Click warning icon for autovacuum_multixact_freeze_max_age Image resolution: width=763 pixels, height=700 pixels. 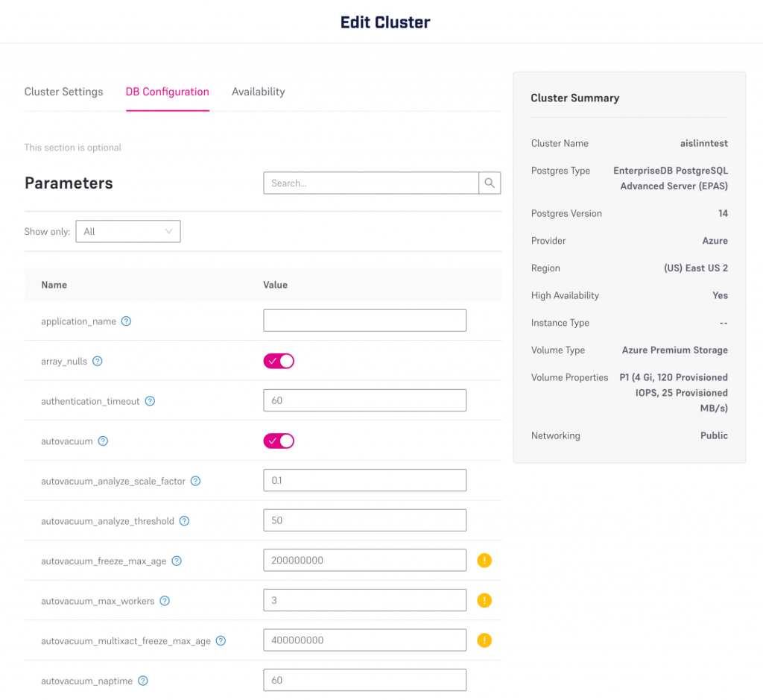(484, 640)
